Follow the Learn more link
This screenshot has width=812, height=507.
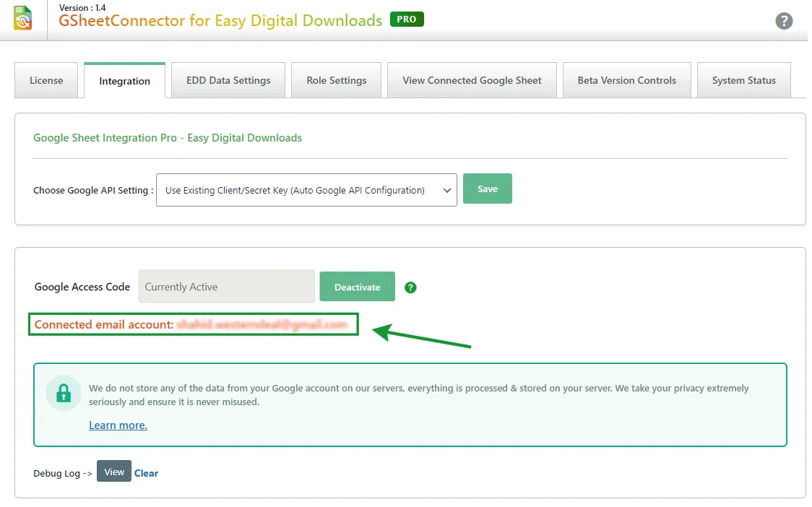(118, 425)
